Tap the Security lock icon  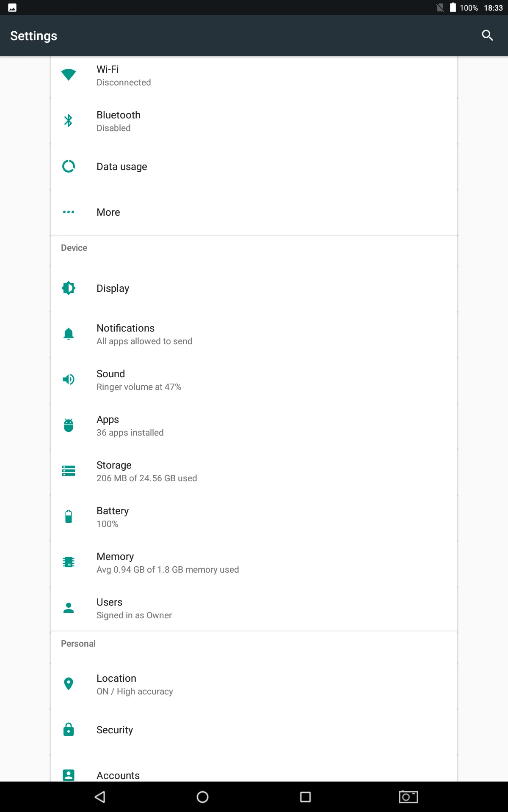[69, 730]
